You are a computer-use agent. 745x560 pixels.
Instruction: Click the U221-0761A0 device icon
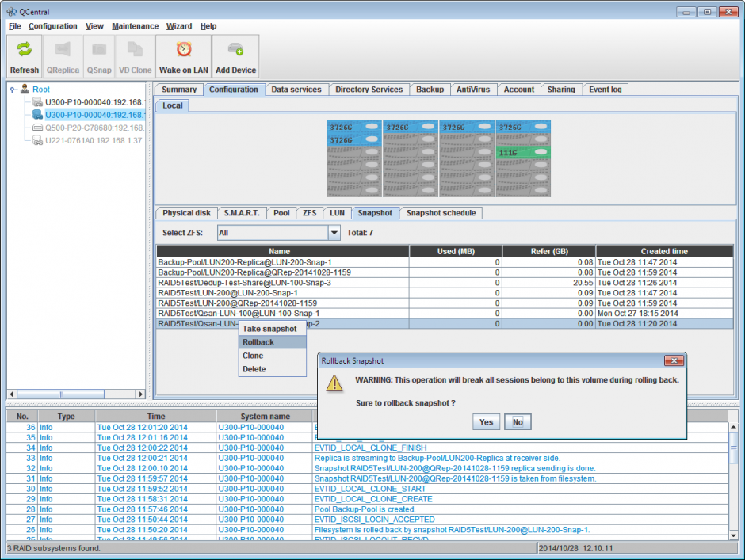(x=37, y=140)
